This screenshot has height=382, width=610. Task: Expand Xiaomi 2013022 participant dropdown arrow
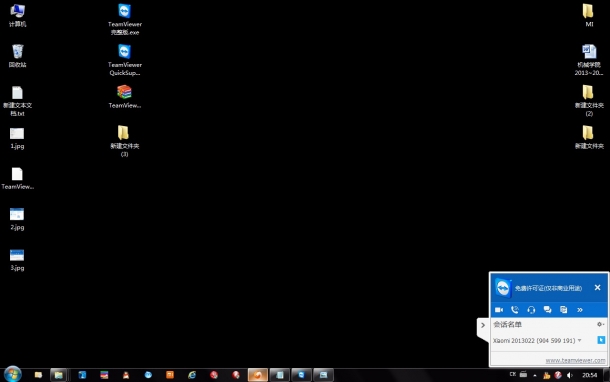(x=580, y=340)
